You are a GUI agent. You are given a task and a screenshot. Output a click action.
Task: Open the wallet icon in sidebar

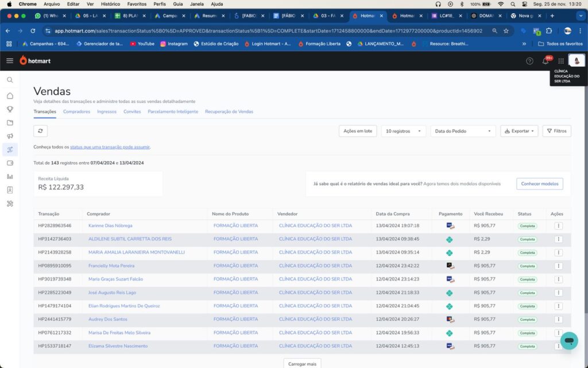click(10, 163)
